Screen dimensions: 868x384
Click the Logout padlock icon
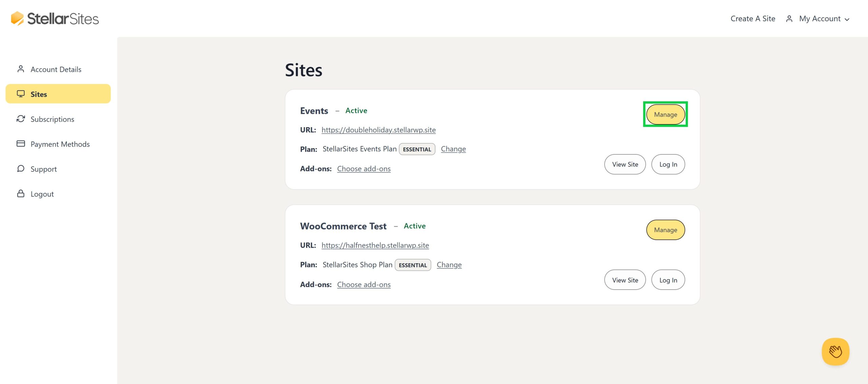click(21, 193)
